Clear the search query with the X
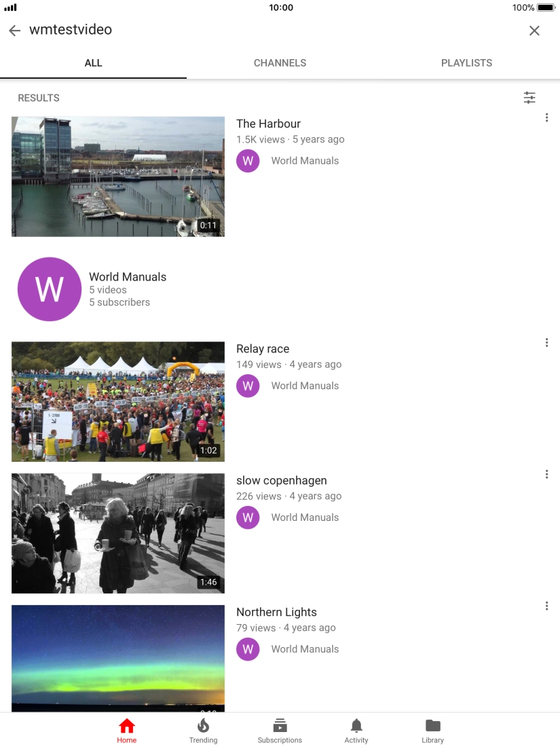560x747 pixels. pyautogui.click(x=534, y=30)
